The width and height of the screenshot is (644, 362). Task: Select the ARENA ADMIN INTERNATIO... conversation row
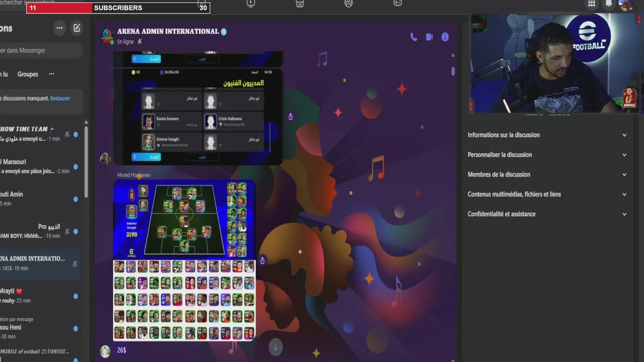click(x=40, y=263)
